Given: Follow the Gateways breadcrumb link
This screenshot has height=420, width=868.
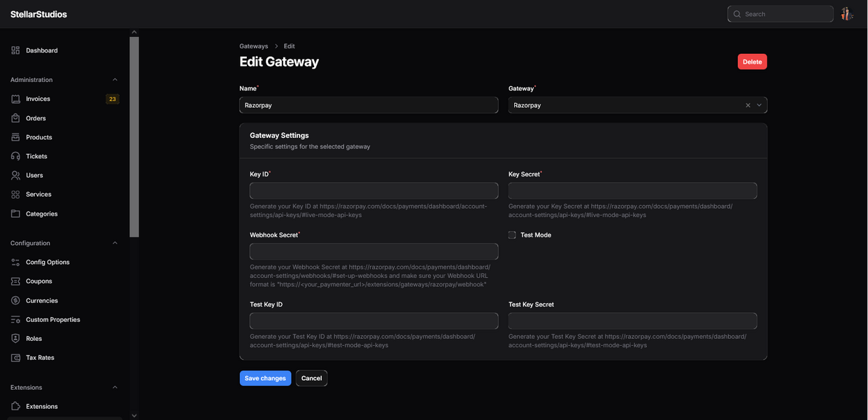Looking at the screenshot, I should click(254, 46).
